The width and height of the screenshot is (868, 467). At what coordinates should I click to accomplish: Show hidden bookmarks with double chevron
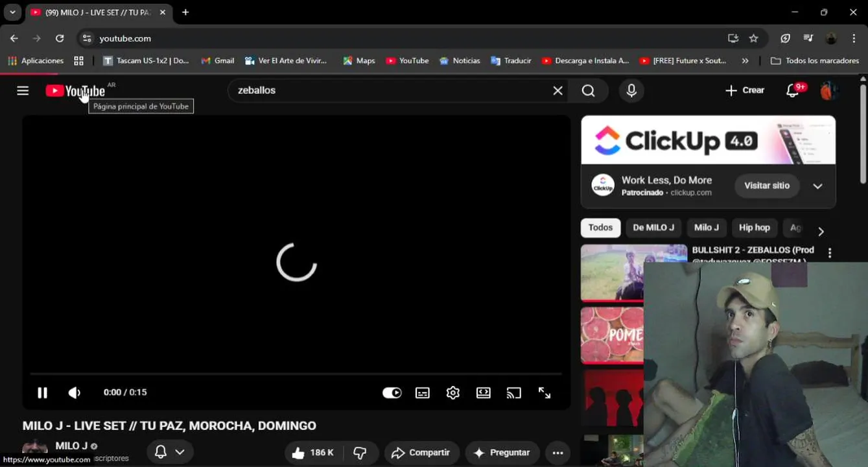pos(745,60)
